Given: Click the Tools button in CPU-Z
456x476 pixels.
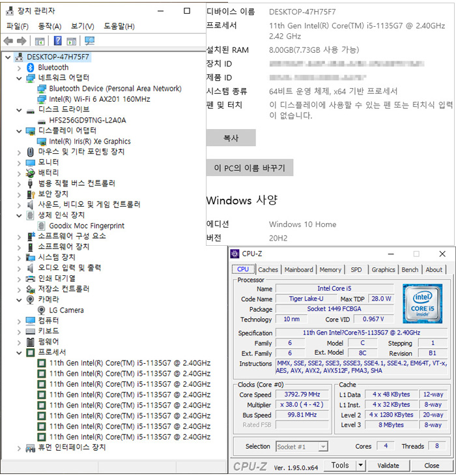Looking at the screenshot, I should (x=340, y=466).
